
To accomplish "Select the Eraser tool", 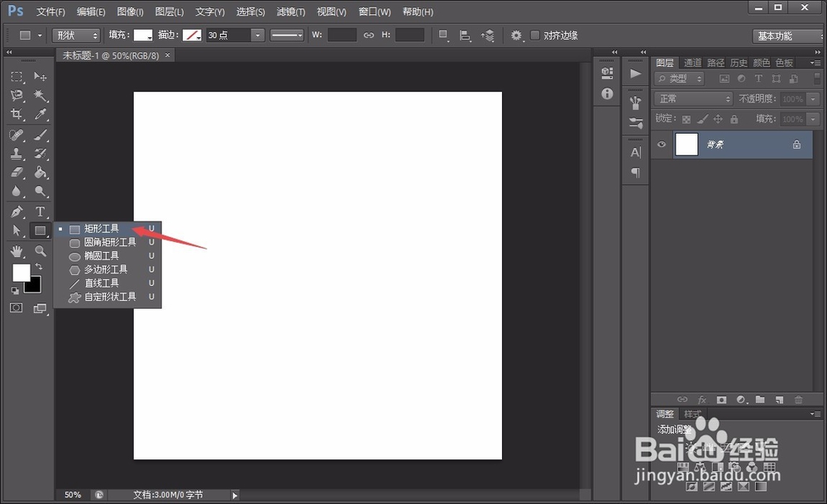I will [x=18, y=173].
